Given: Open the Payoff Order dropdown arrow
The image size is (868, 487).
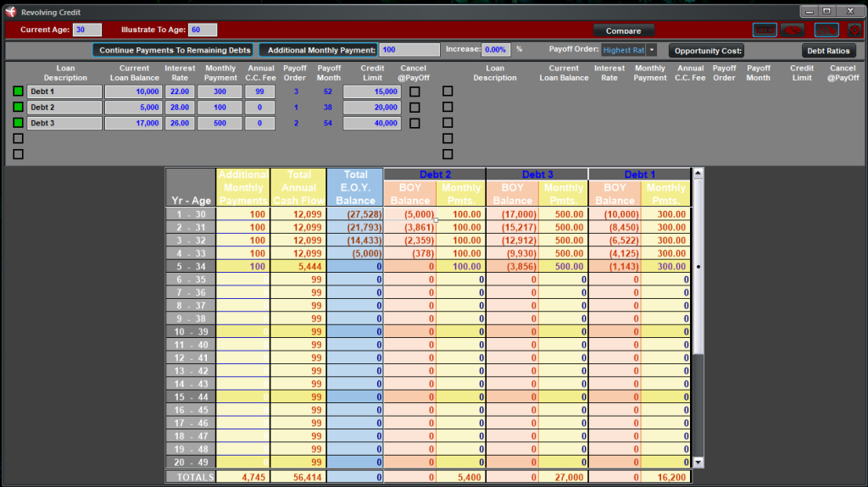Looking at the screenshot, I should click(652, 50).
